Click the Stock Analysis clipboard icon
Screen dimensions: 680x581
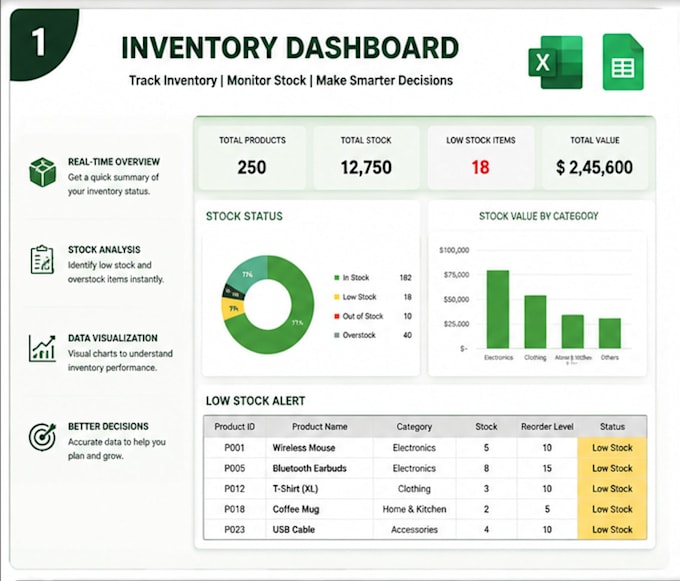coord(42,260)
